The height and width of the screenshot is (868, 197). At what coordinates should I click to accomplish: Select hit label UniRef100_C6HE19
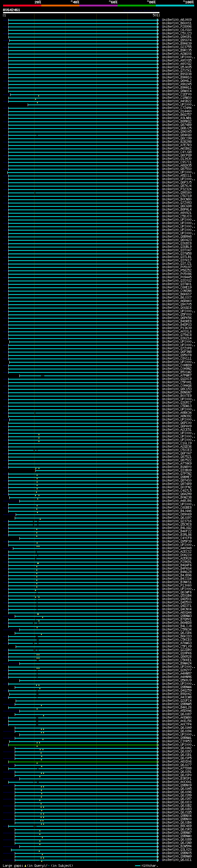tap(177, 287)
